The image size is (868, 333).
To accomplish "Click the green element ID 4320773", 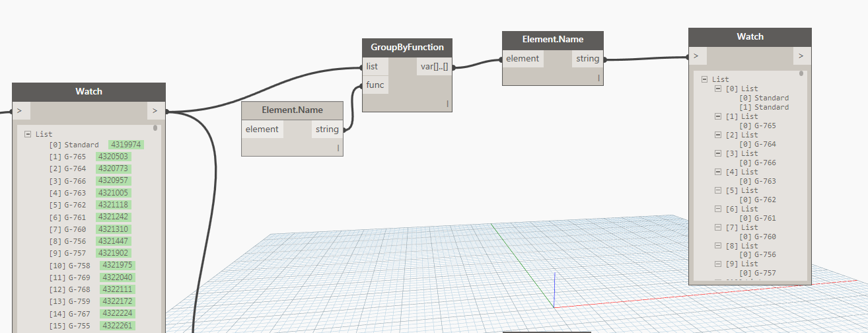I will point(113,168).
